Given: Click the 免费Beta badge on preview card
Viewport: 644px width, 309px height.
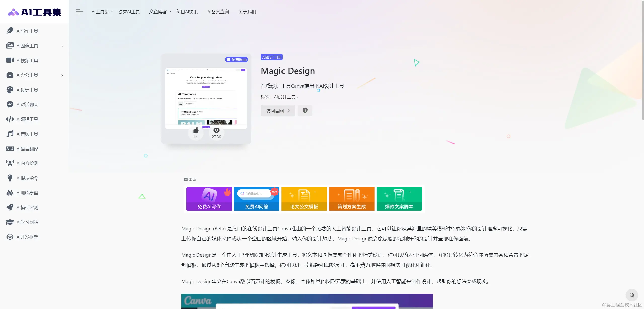Looking at the screenshot, I should pos(236,59).
